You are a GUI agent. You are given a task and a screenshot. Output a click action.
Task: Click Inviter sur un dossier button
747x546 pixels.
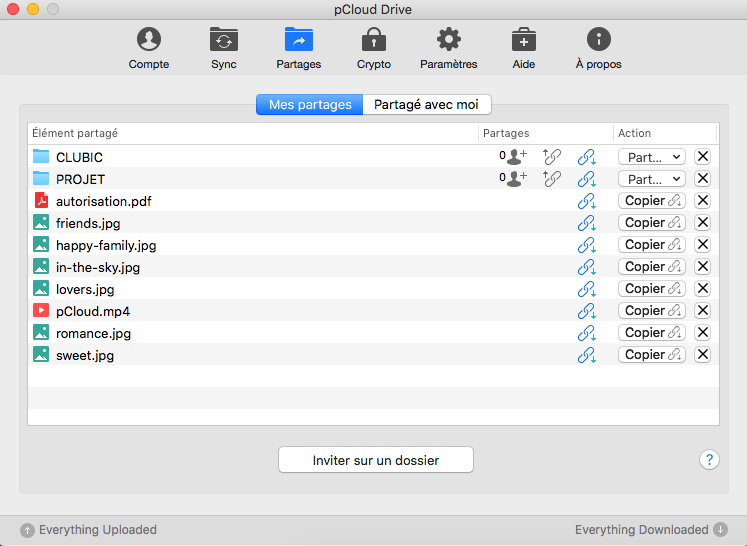click(x=376, y=460)
